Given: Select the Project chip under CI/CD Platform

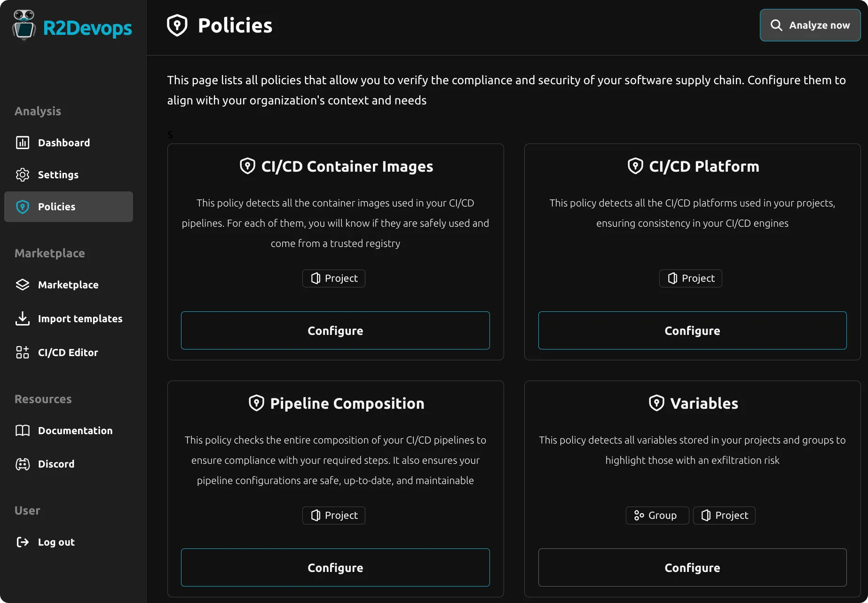Looking at the screenshot, I should [x=690, y=278].
